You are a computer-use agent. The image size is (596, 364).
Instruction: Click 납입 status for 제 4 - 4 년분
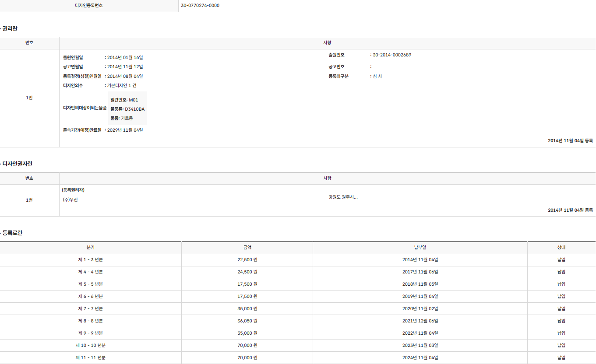click(x=561, y=272)
